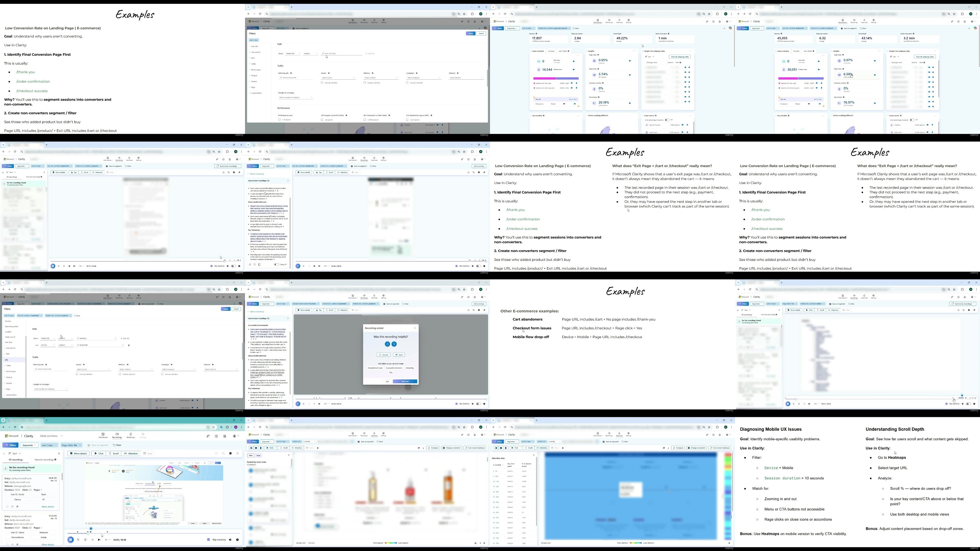The image size is (980, 551).
Task: Delete the Exit URL basket row with trash icon
Action: pyautogui.click(x=129, y=345)
